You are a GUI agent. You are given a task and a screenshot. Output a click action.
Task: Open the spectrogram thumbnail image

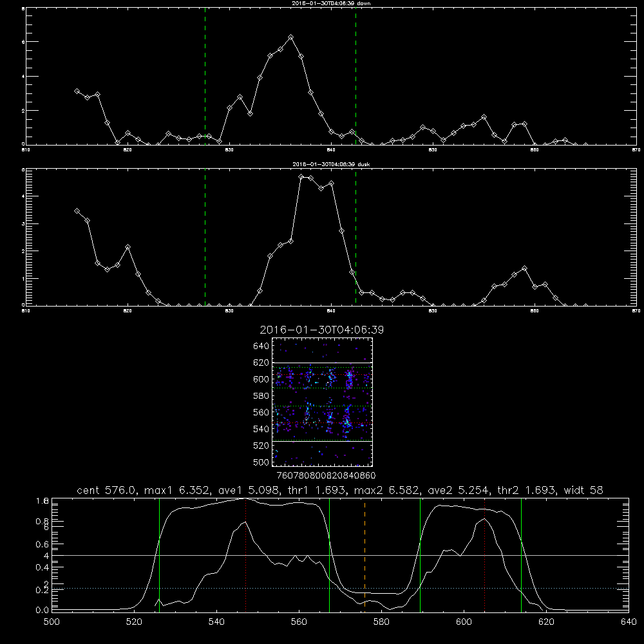click(x=322, y=402)
